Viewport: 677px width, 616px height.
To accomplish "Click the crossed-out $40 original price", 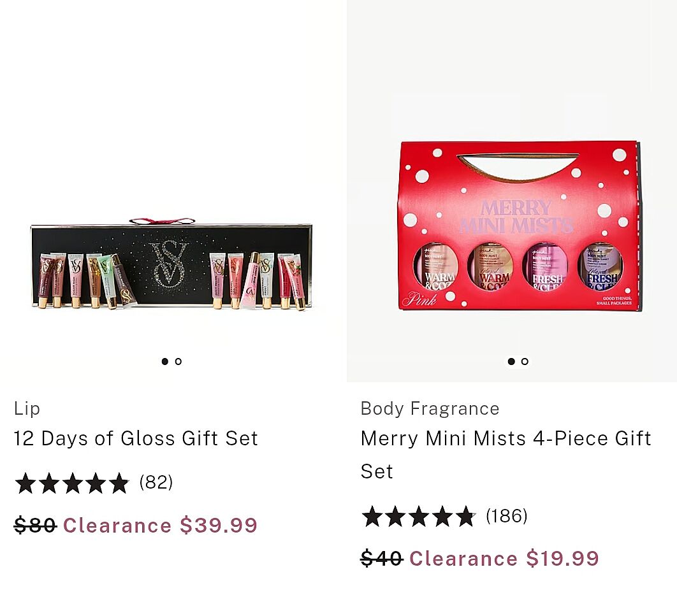I will [x=381, y=559].
